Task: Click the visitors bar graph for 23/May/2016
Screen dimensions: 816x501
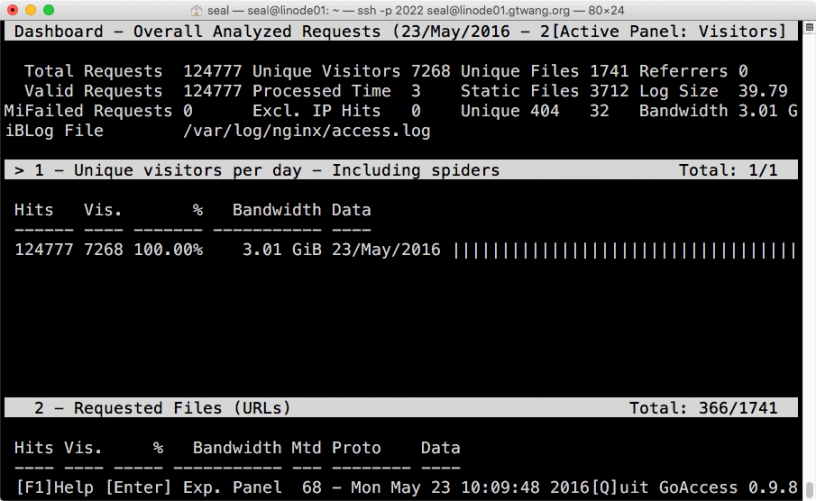Action: click(x=624, y=250)
